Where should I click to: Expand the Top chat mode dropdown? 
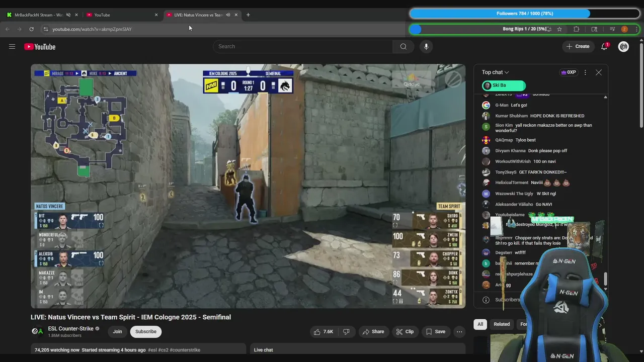pos(495,72)
